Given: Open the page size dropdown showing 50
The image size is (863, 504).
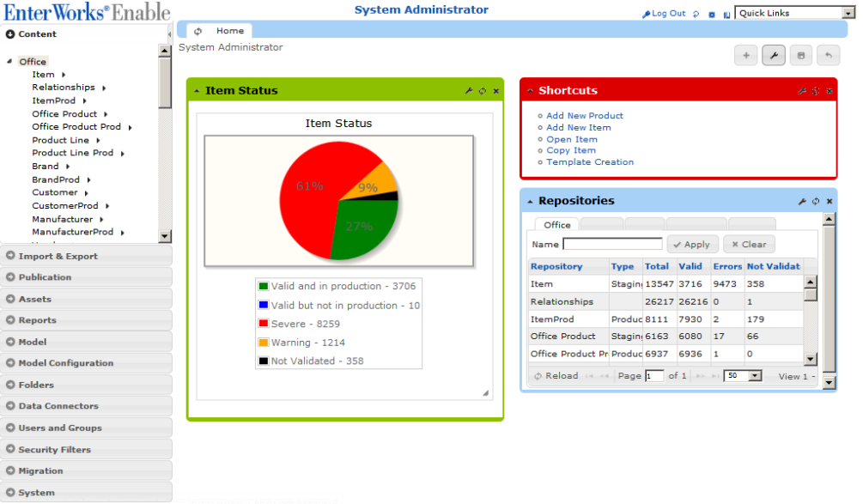Looking at the screenshot, I should [744, 375].
